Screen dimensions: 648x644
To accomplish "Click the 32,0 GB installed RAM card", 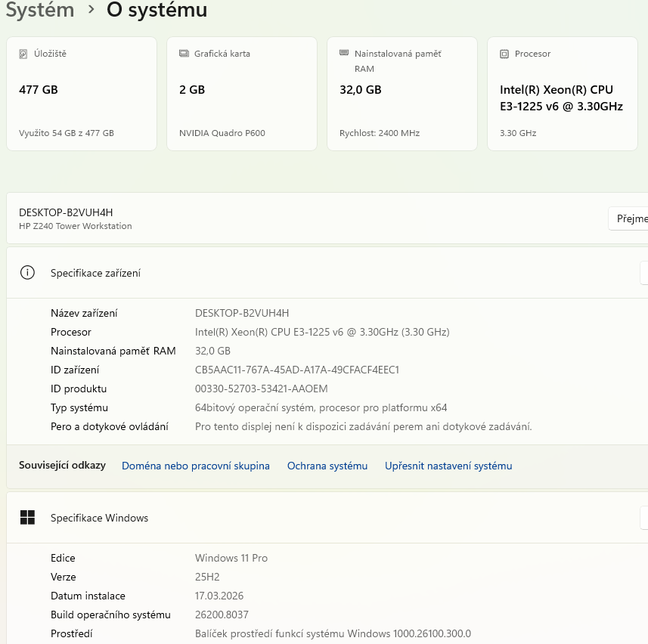I will pyautogui.click(x=402, y=93).
